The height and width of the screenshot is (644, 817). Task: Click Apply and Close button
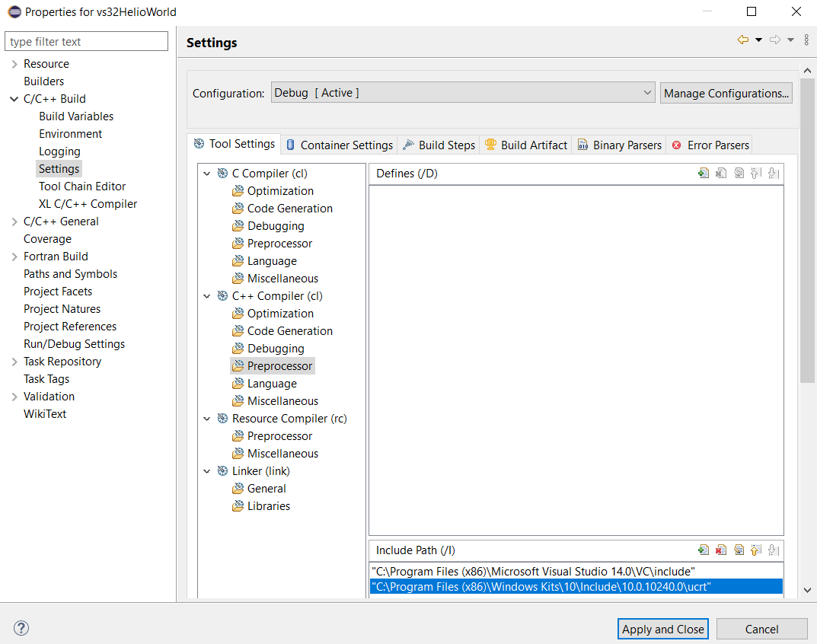point(662,629)
